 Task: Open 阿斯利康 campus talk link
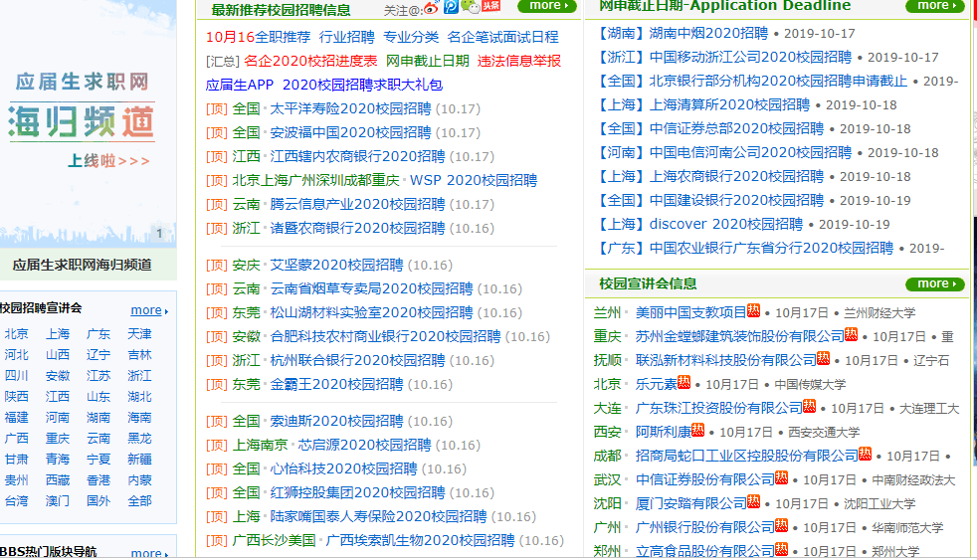click(663, 433)
